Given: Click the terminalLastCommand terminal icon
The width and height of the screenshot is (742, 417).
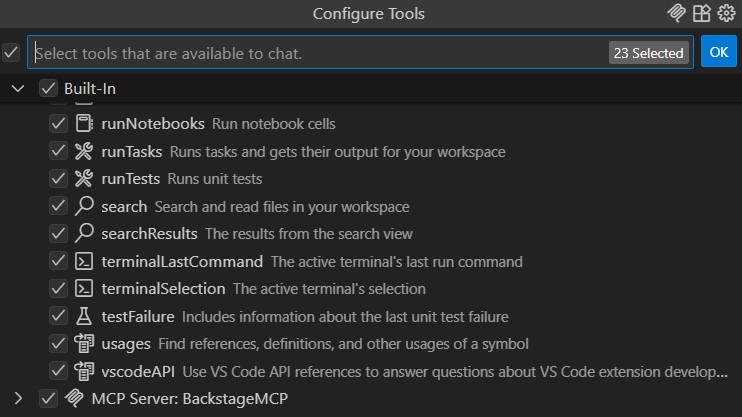Looking at the screenshot, I should [x=84, y=261].
